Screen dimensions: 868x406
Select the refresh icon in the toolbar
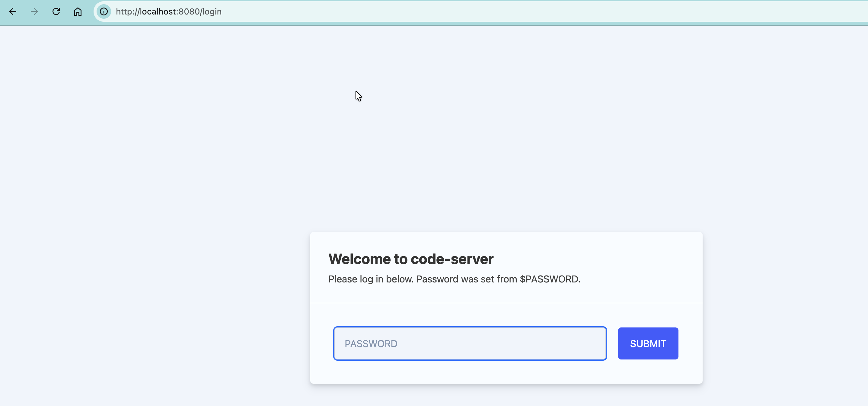[x=56, y=11]
